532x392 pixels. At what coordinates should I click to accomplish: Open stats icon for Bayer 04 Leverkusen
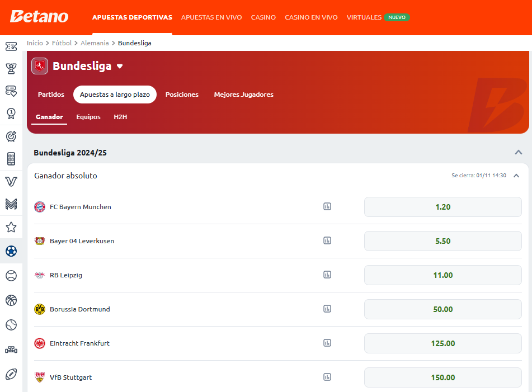coord(327,241)
